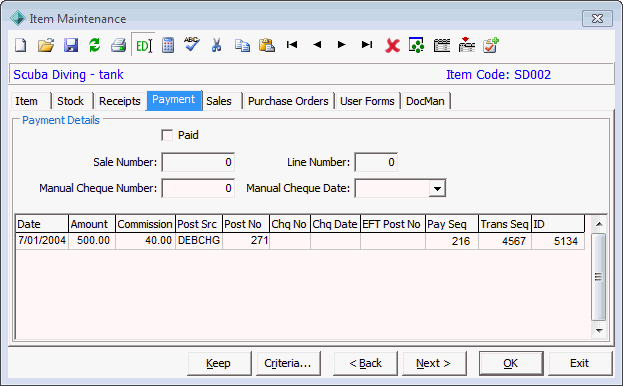Select the 40.00 commission cell
The height and width of the screenshot is (386, 623).
point(145,241)
